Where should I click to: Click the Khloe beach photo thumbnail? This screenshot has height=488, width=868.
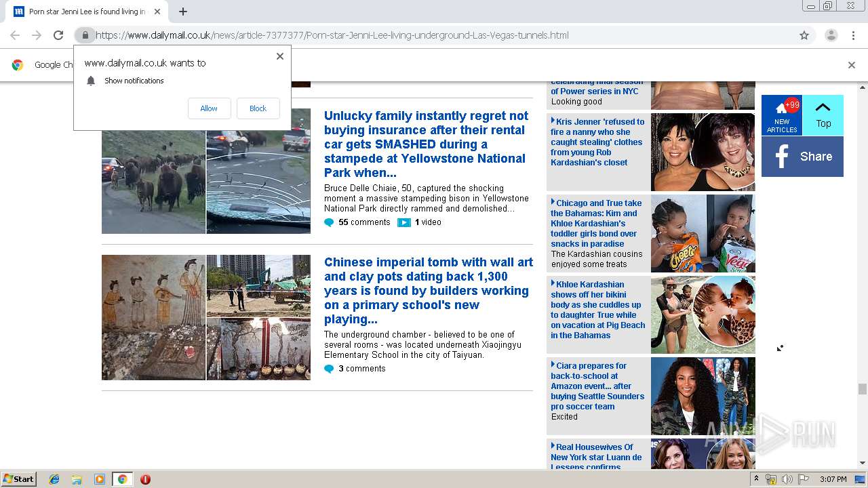703,314
